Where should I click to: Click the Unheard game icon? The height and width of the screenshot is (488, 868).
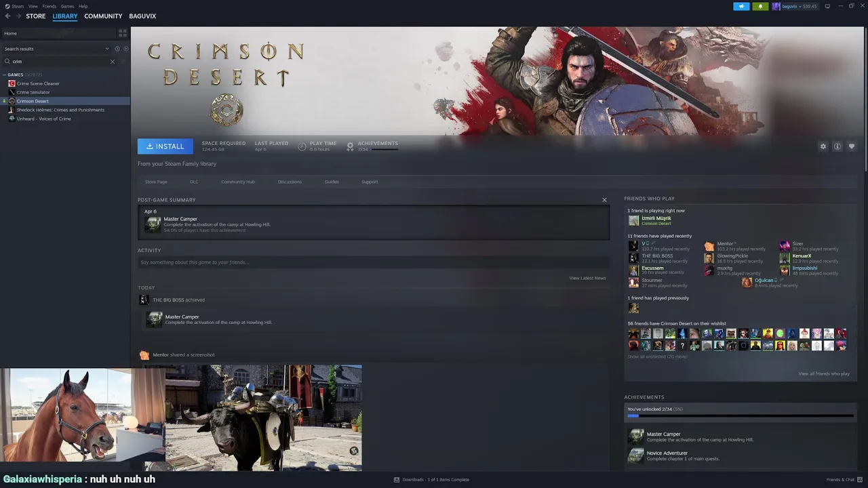[x=12, y=119]
